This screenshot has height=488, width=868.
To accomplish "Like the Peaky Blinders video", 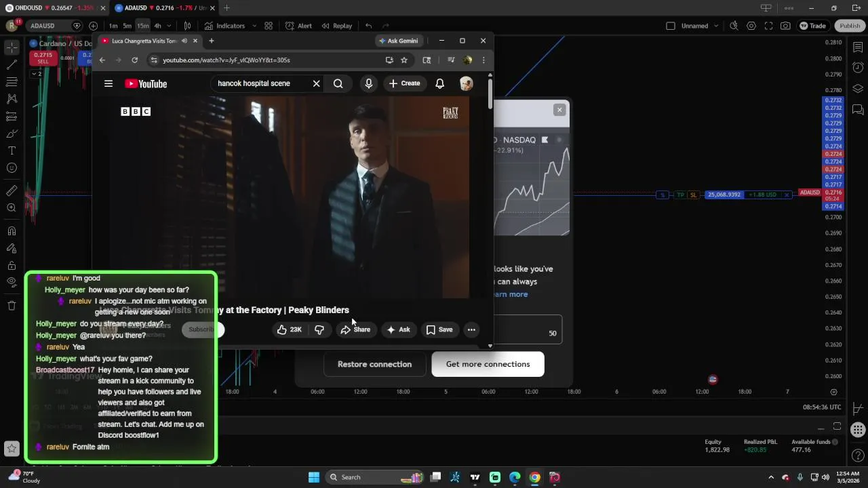I will (289, 329).
